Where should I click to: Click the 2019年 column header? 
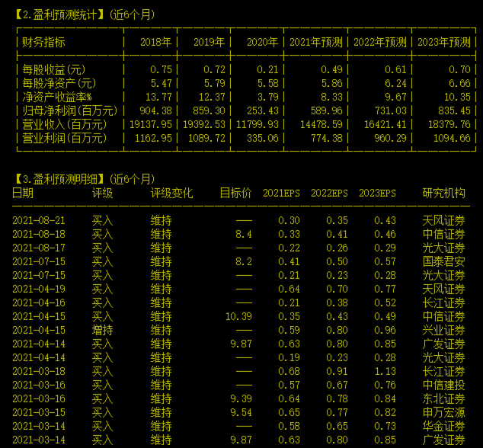[x=210, y=42]
